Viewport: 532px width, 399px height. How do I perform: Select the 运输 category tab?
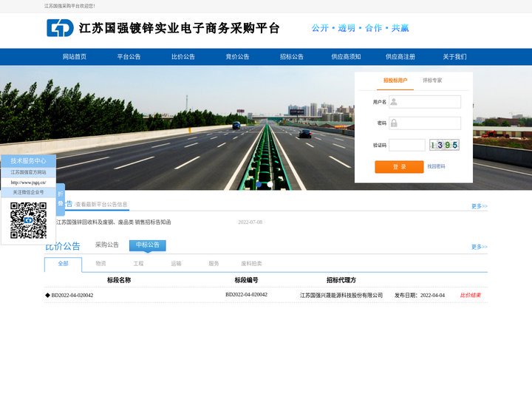pos(176,264)
